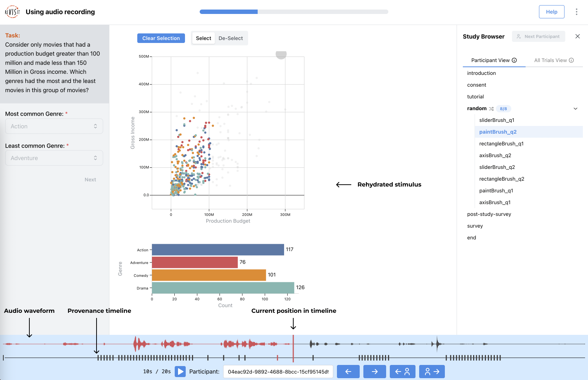588x380 pixels.
Task: Go to previous task with left arrow
Action: [x=348, y=372]
